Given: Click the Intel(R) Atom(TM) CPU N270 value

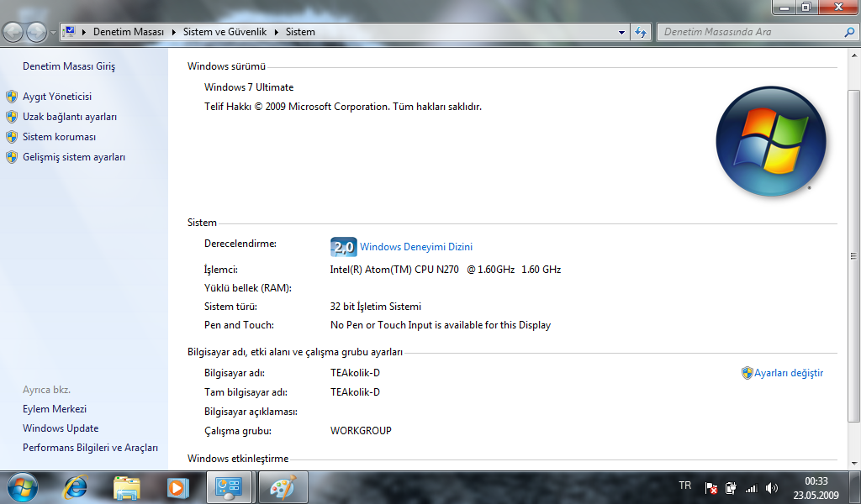Looking at the screenshot, I should pos(446,270).
